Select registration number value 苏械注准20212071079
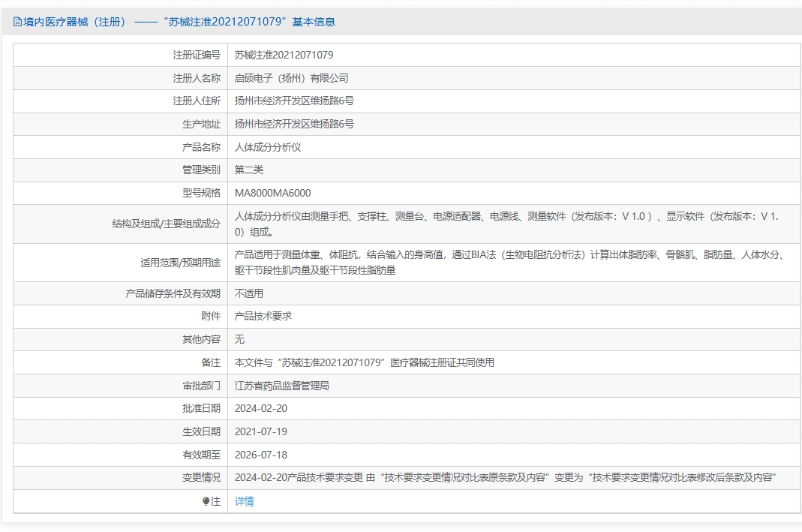Image resolution: width=802 pixels, height=532 pixels. [x=284, y=55]
